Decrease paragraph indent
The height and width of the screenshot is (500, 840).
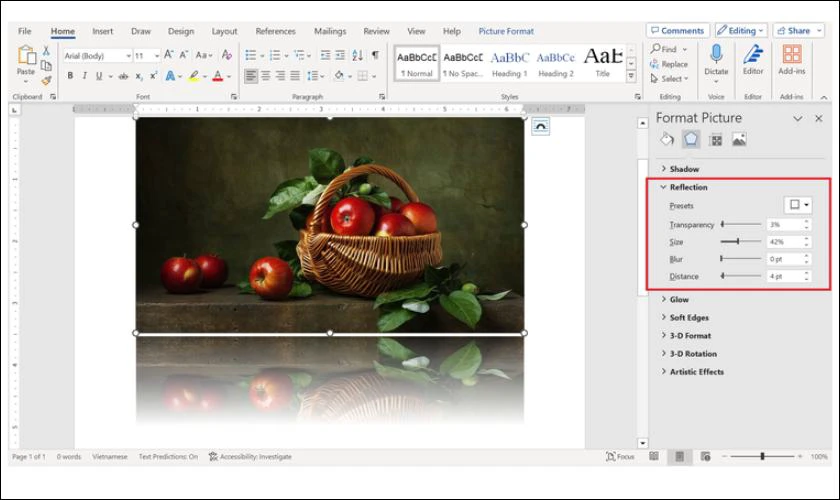[x=325, y=55]
